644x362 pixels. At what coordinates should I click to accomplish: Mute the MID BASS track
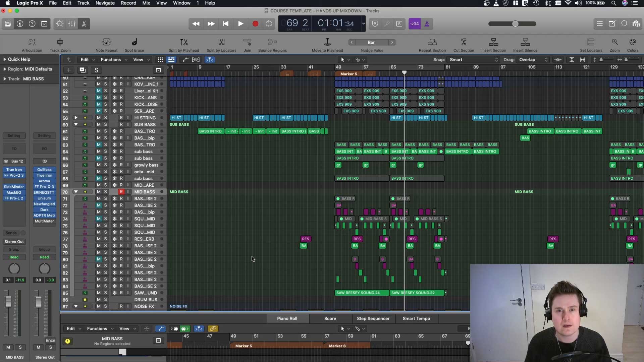coord(99,192)
